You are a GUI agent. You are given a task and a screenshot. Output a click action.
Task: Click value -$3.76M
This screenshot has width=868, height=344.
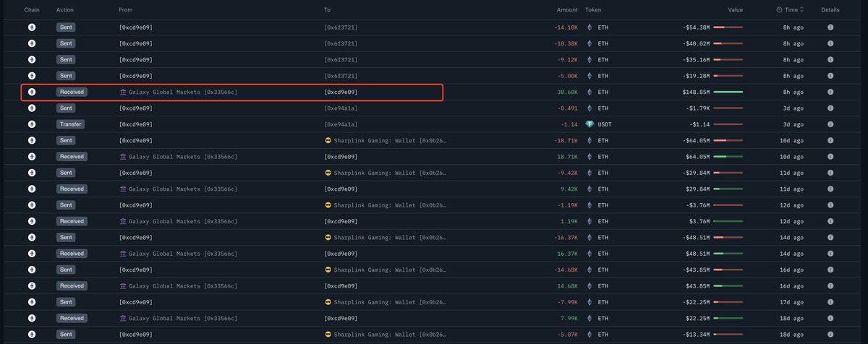(x=697, y=205)
